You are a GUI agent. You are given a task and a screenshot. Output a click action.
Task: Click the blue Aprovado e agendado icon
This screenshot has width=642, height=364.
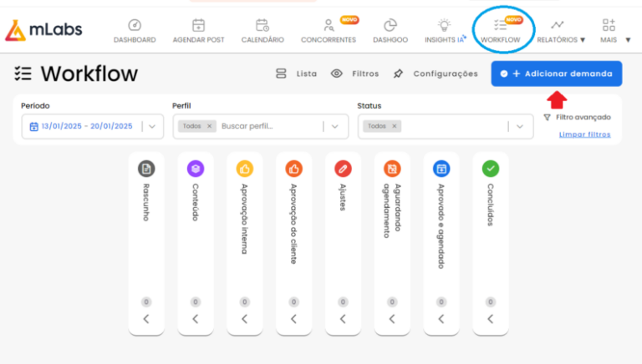pyautogui.click(x=441, y=169)
